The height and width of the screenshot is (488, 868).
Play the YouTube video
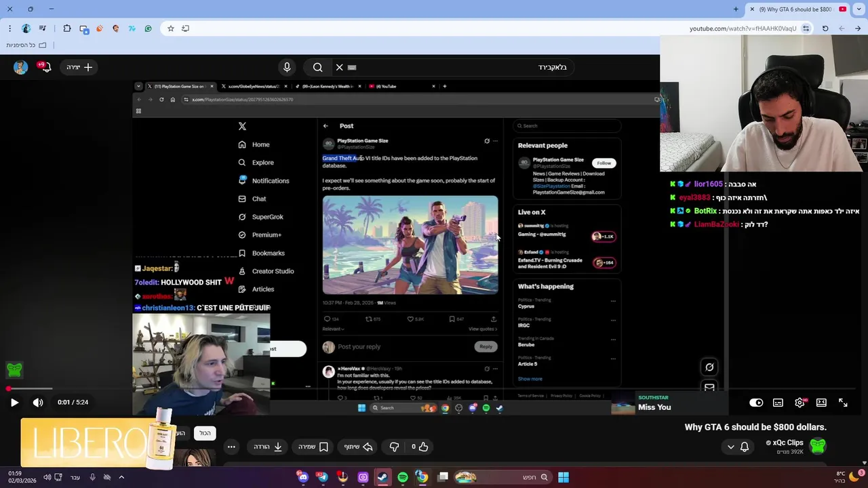14,402
